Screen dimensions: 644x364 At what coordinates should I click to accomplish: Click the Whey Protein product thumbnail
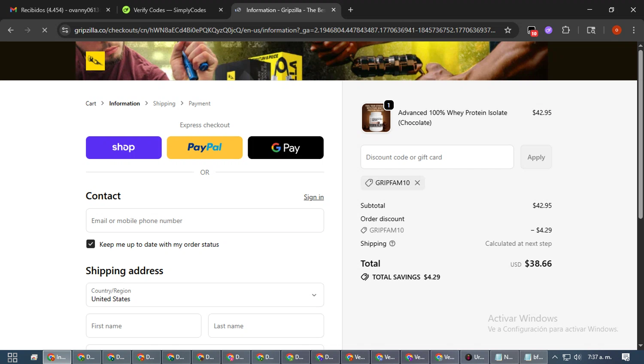376,118
